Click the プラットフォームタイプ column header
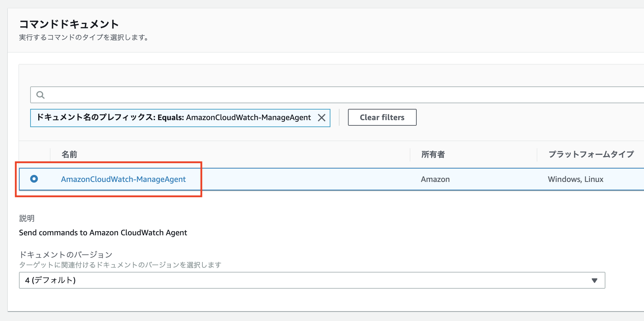 pos(591,155)
